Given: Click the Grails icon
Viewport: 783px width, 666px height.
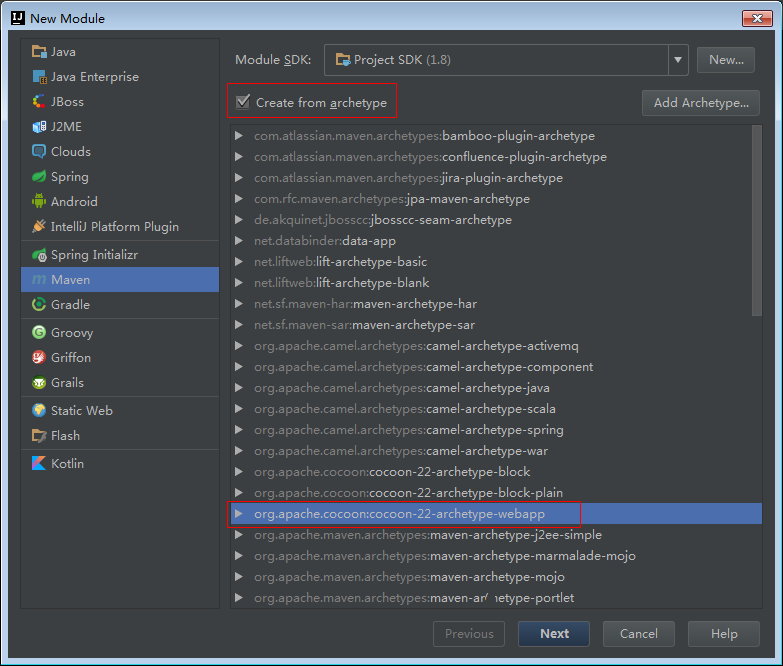Looking at the screenshot, I should tap(39, 383).
